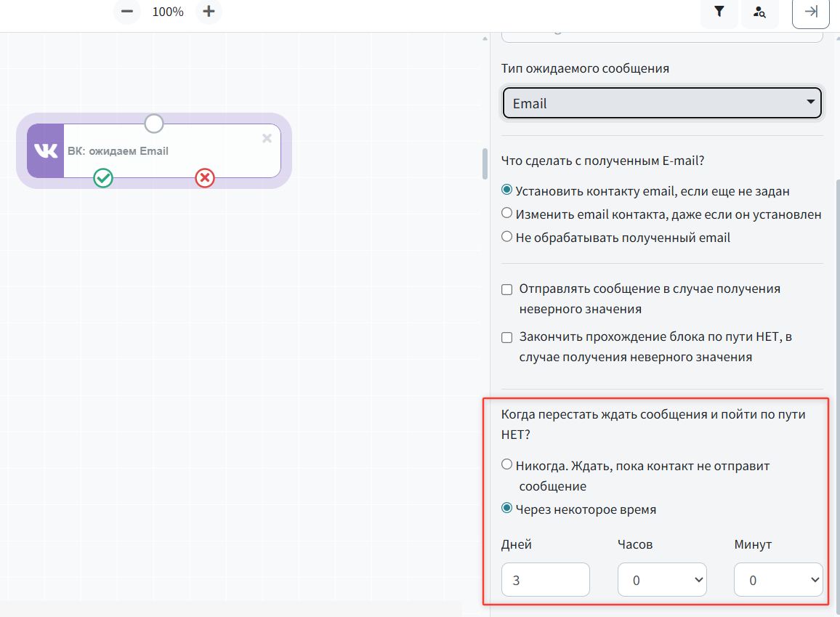This screenshot has width=840, height=617.
Task: Open the 'Часов' hours dropdown
Action: 662,580
